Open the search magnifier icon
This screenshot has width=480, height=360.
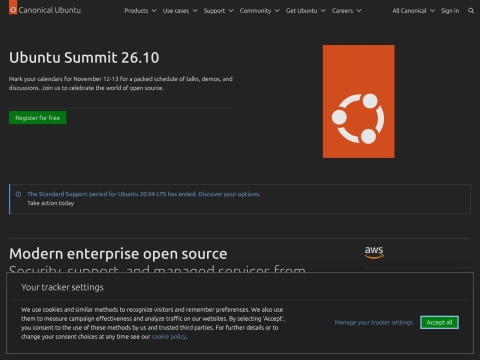click(471, 11)
